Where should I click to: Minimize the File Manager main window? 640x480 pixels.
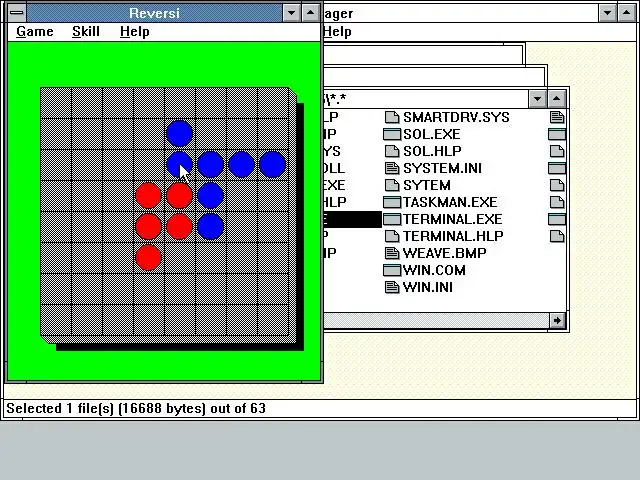tap(607, 13)
